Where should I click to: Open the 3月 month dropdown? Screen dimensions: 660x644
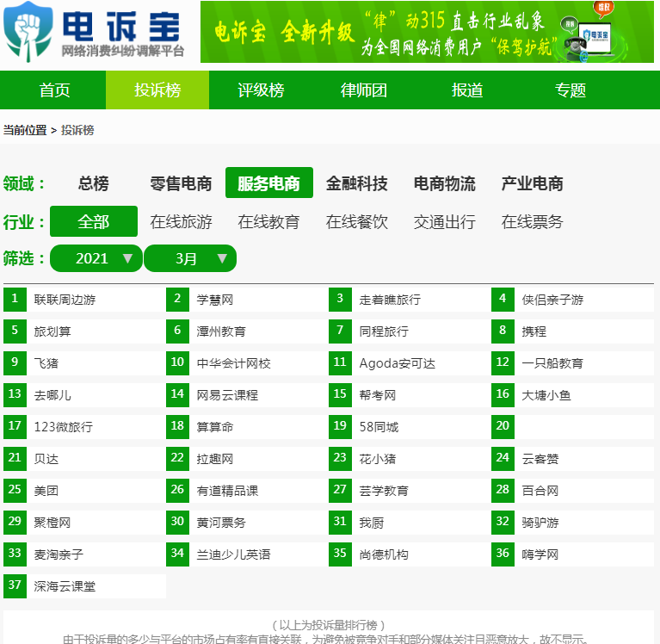(190, 258)
